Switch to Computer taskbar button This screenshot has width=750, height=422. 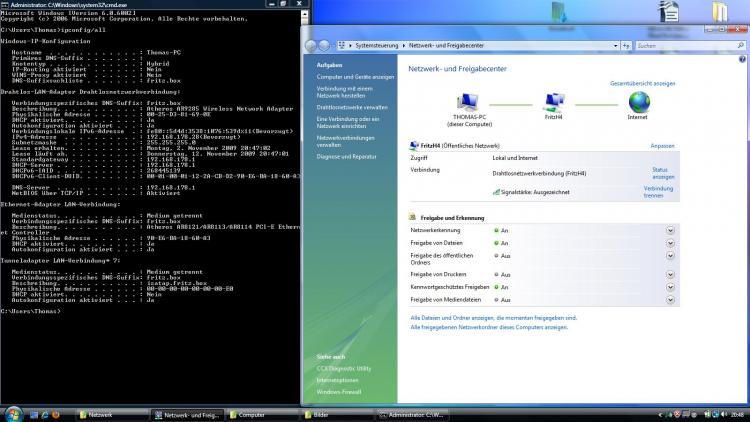(263, 415)
